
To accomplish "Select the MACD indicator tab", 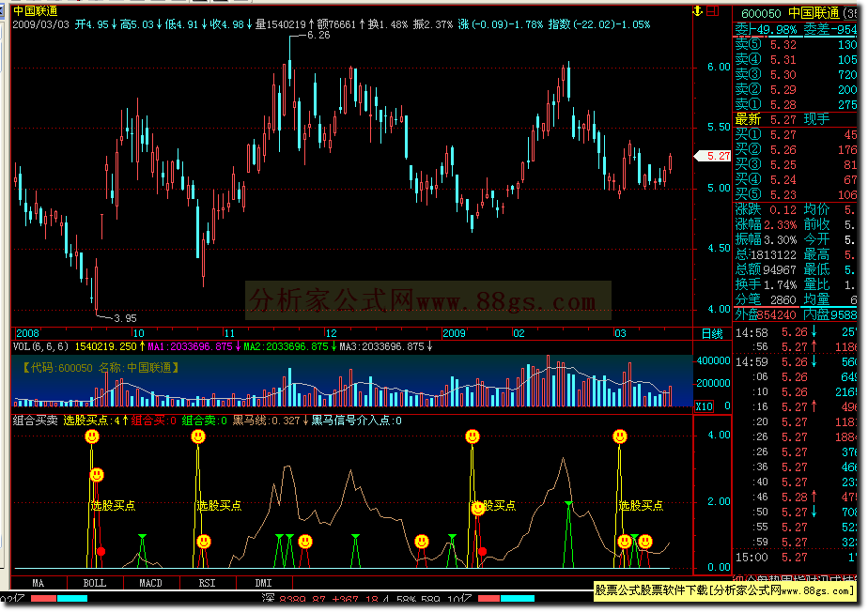I will (x=151, y=583).
